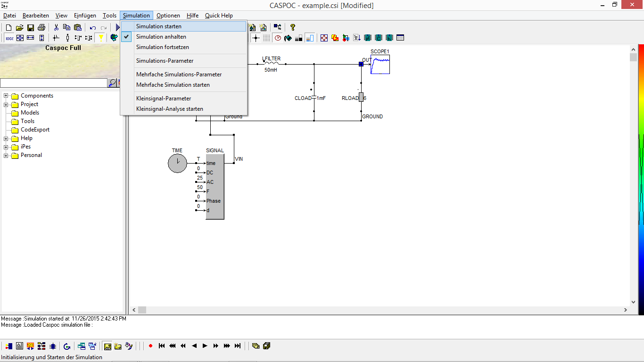The width and height of the screenshot is (644, 362).
Task: Click the text list with down-arrow icon
Action: [357, 38]
